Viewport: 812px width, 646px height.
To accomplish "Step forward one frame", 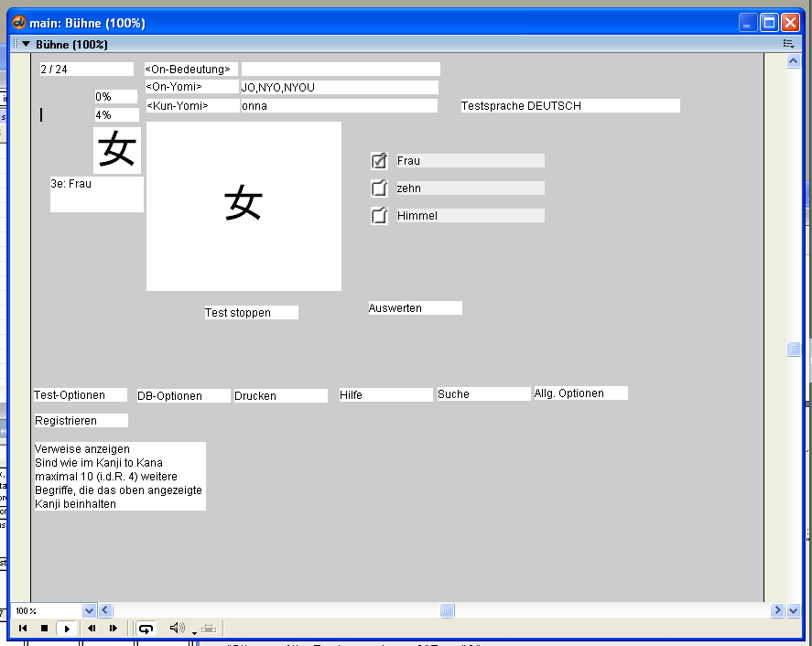I will coord(114,629).
